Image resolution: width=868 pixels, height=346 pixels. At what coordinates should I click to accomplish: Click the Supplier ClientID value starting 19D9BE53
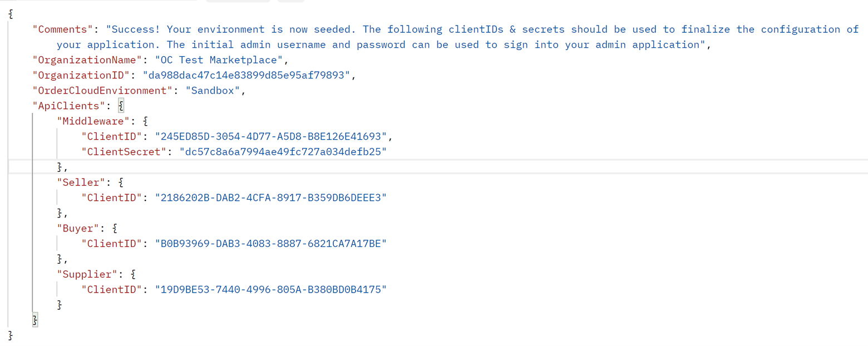click(x=270, y=289)
